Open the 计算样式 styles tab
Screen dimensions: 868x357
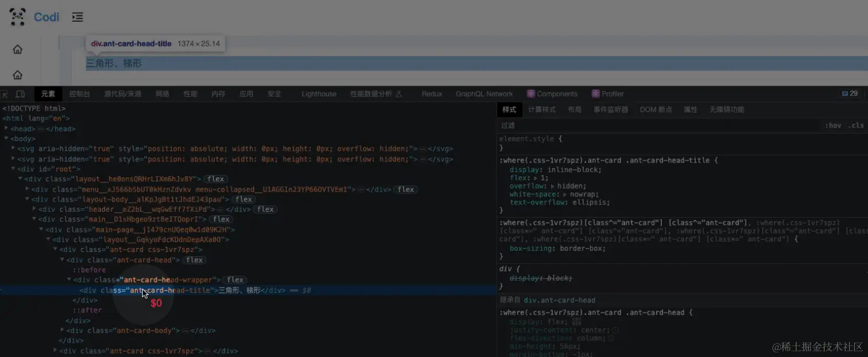[x=542, y=109]
